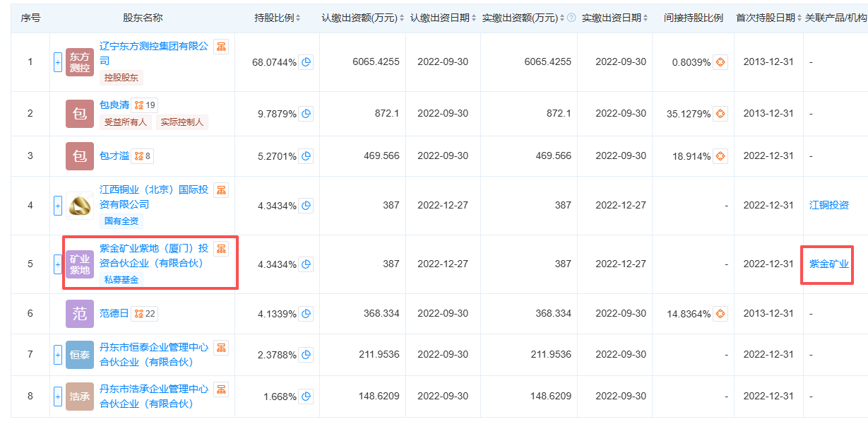Open the 19 related companies badge for 包良清
The height and width of the screenshot is (434, 868).
(x=145, y=105)
